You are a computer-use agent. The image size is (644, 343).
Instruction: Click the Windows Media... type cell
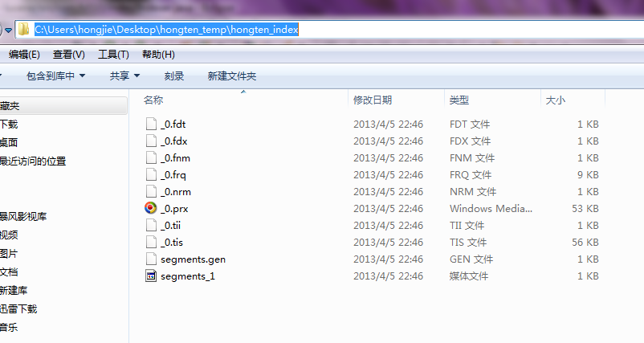tap(491, 208)
